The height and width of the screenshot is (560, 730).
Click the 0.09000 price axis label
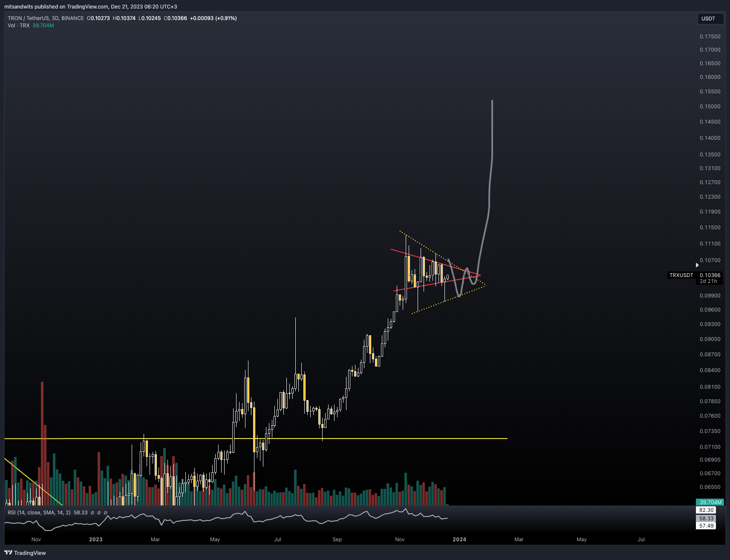pos(710,339)
